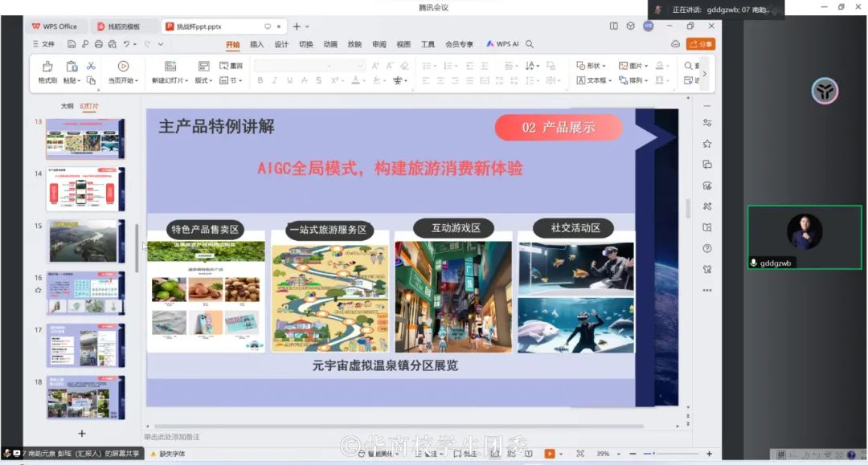Click the scissors cut icon
The image size is (868, 465).
pyautogui.click(x=91, y=66)
